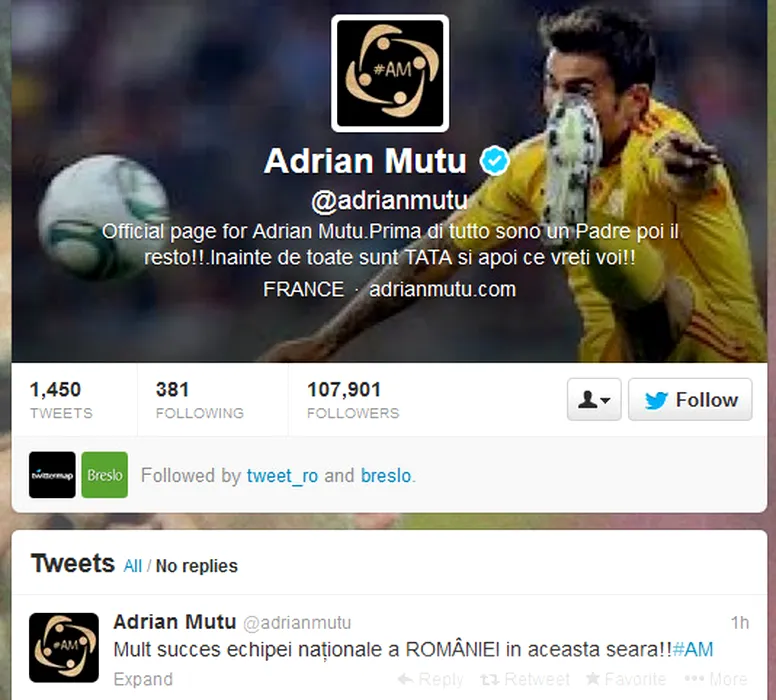Open adrianmutu.com website link
This screenshot has height=700, width=776.
(x=442, y=289)
